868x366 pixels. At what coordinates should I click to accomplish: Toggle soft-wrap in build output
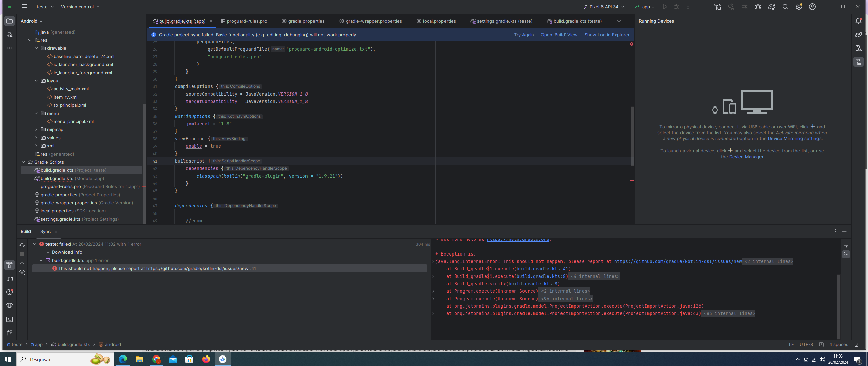[846, 245]
